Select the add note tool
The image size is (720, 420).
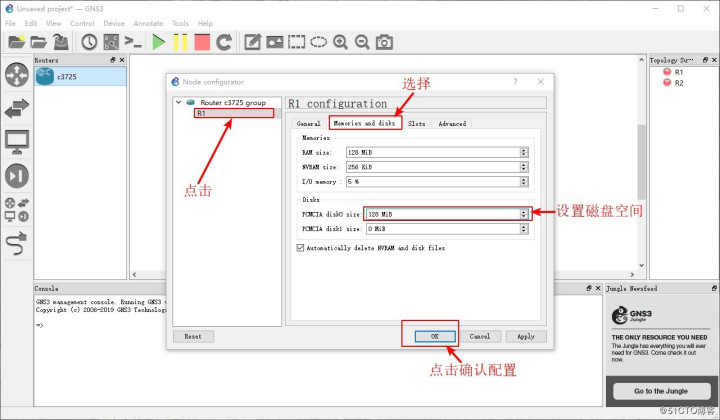click(x=252, y=42)
